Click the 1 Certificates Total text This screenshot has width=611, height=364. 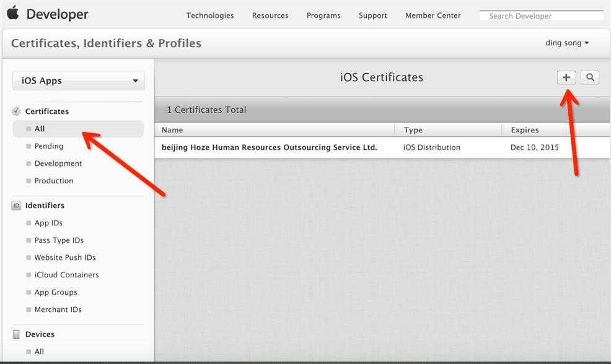(x=206, y=110)
